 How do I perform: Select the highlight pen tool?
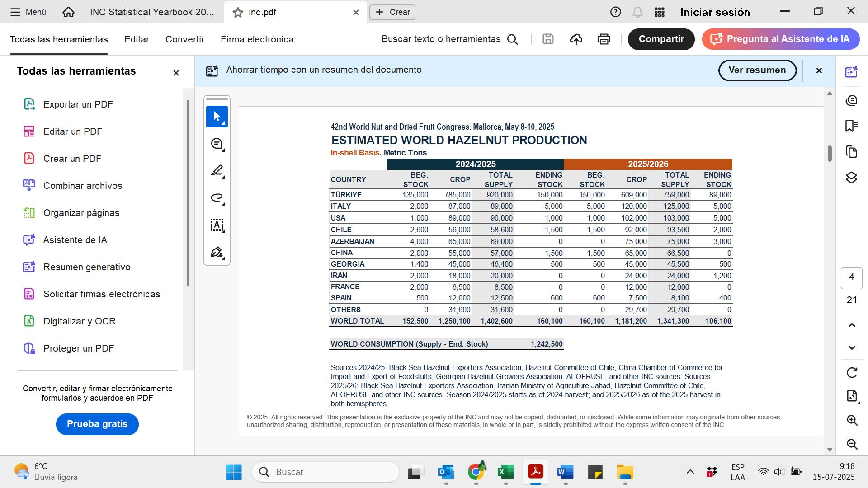pos(217,171)
